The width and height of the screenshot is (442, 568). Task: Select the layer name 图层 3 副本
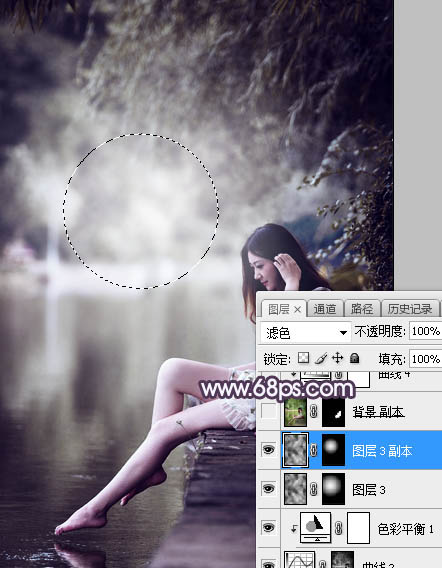coord(382,451)
